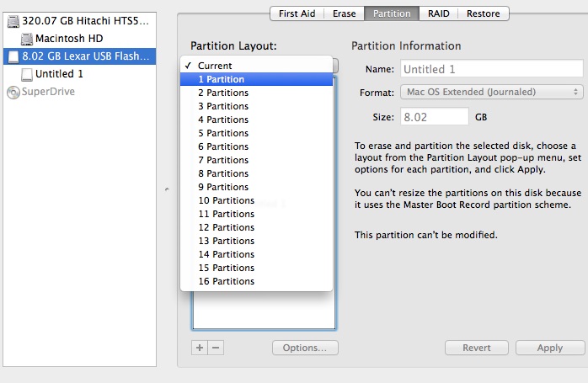
Task: Choose 7 Partitions layout
Action: tap(256, 160)
